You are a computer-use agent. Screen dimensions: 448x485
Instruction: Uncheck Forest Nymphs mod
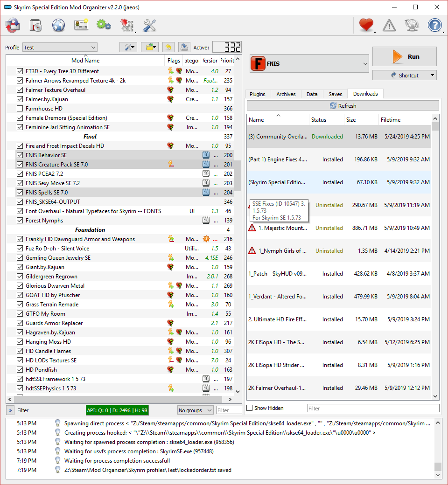[x=20, y=220]
